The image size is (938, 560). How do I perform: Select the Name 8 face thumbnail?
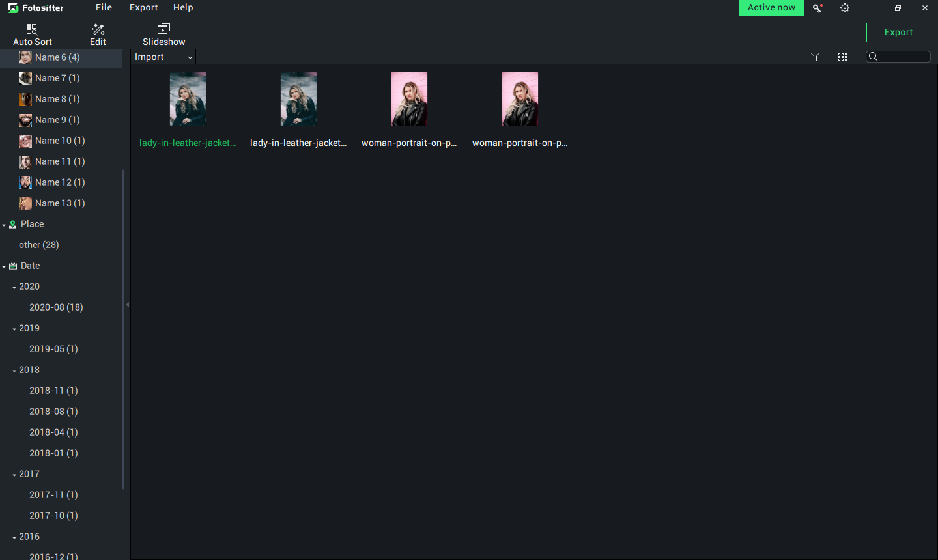point(25,99)
